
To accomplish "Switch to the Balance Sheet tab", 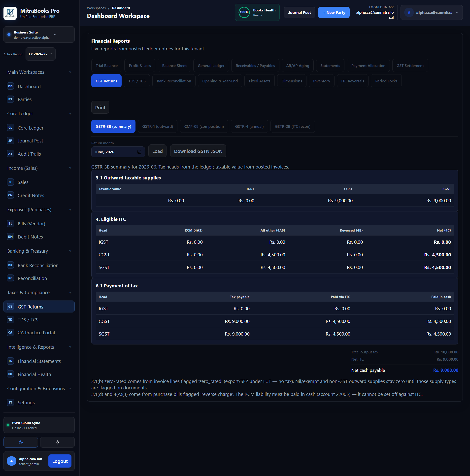I will (x=174, y=66).
